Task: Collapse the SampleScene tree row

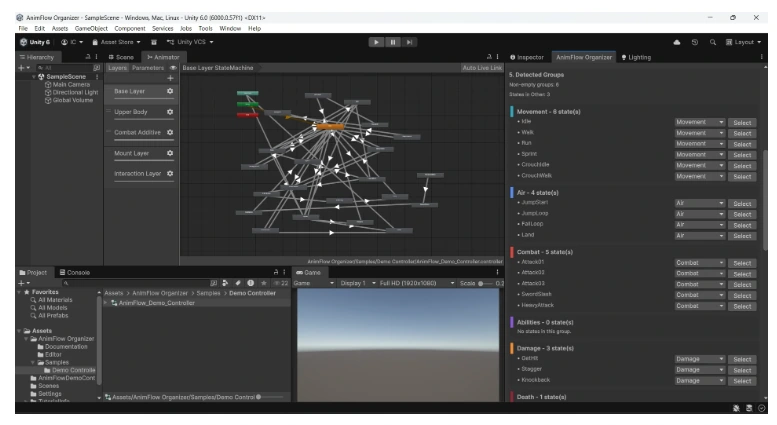Action: [x=34, y=77]
